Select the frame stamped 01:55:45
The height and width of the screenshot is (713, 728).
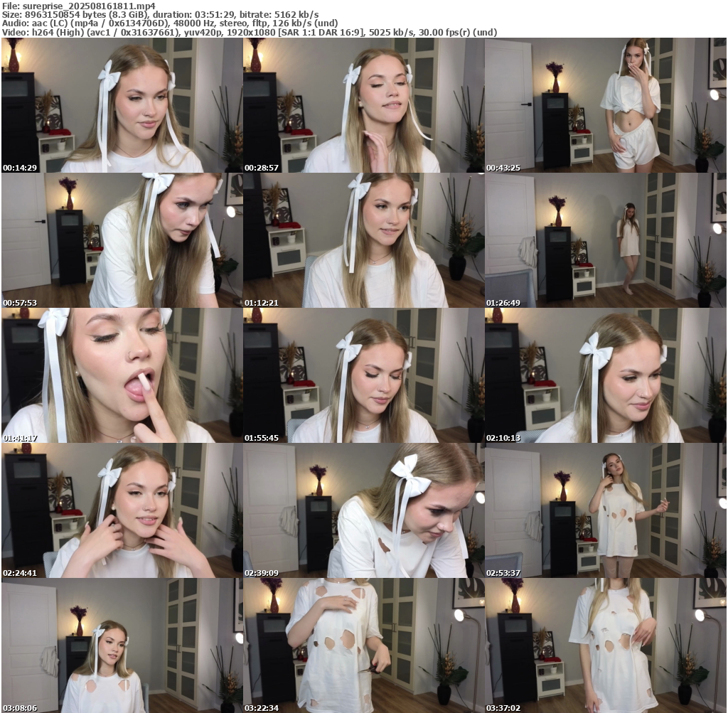363,375
